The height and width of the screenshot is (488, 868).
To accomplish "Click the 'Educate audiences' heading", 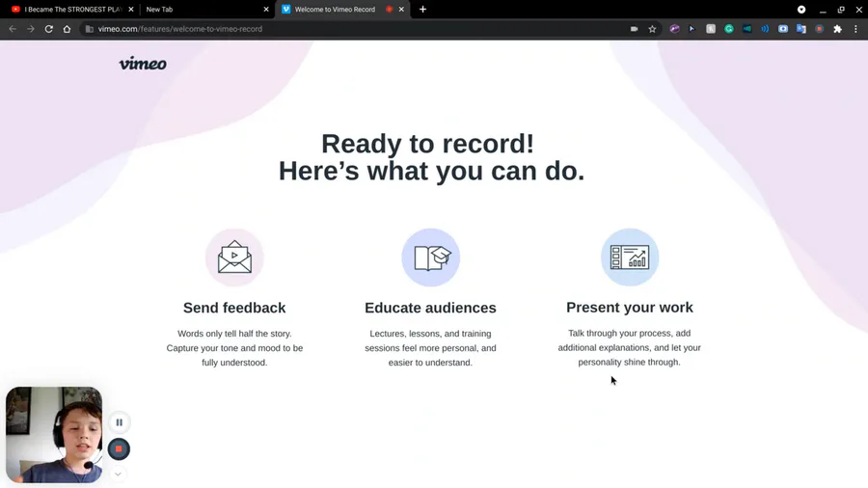I will (x=430, y=308).
